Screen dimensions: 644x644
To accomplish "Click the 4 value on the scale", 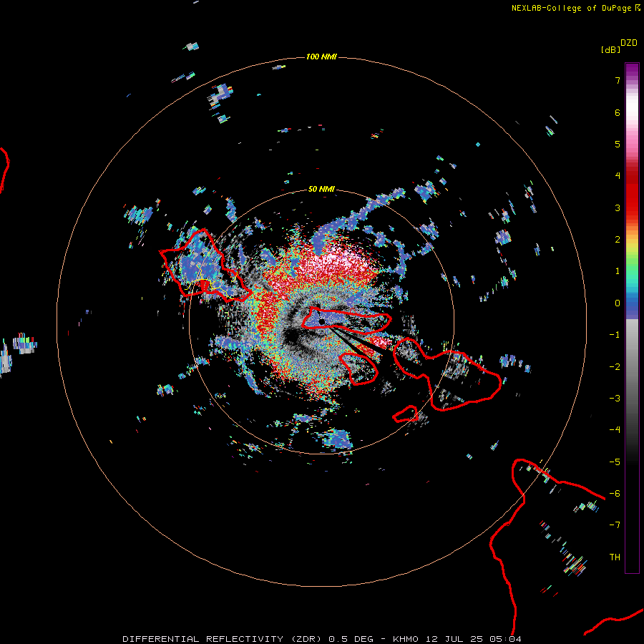I will 618,176.
